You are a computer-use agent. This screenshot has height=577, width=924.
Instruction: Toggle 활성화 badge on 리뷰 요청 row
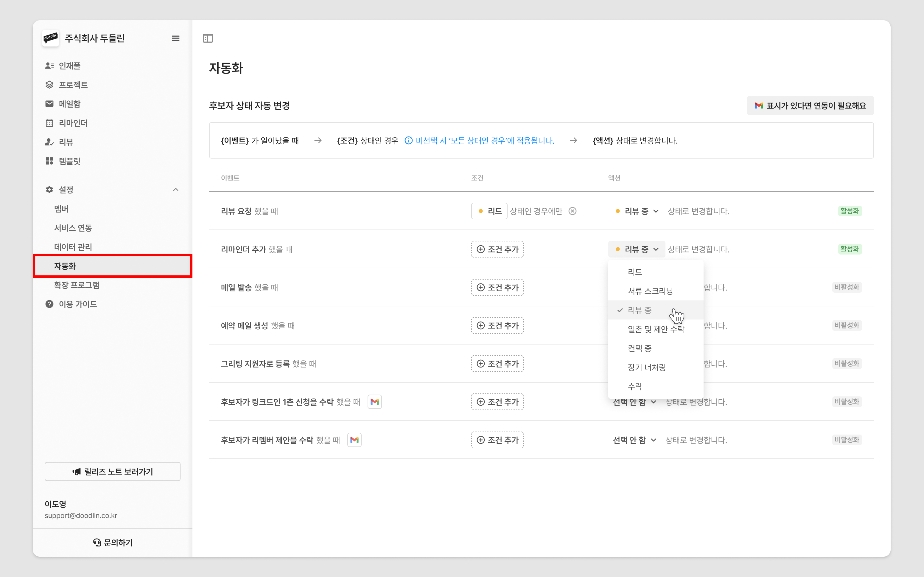849,211
